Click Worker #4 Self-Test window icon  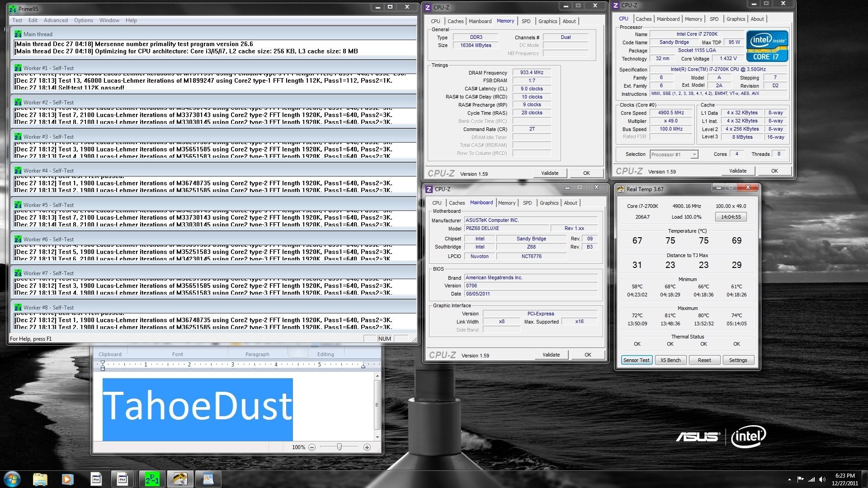pos(18,171)
